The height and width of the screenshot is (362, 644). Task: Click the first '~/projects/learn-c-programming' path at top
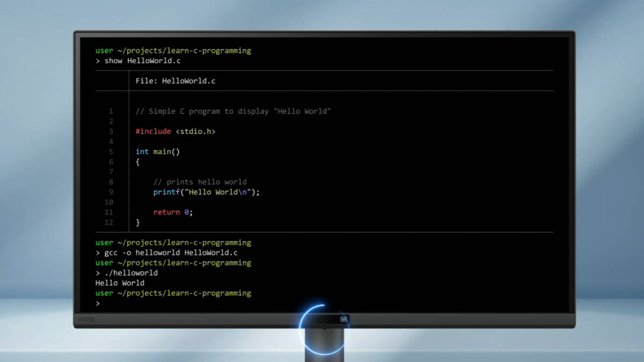pos(184,51)
